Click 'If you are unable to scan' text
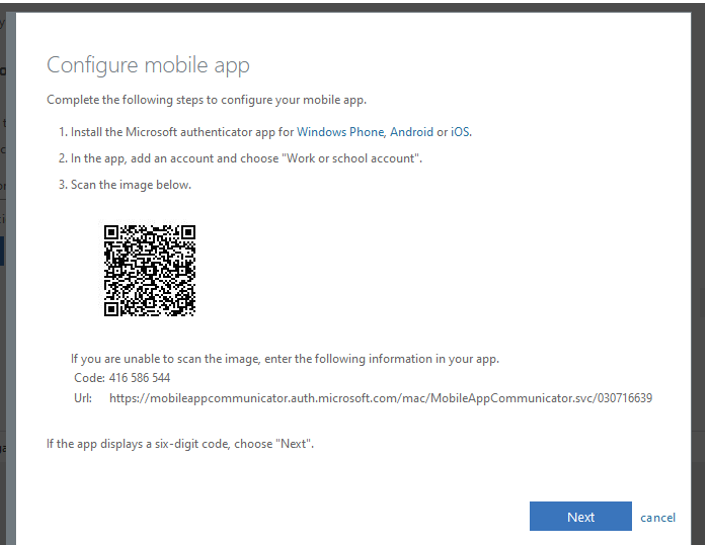This screenshot has width=706, height=550. pos(285,359)
